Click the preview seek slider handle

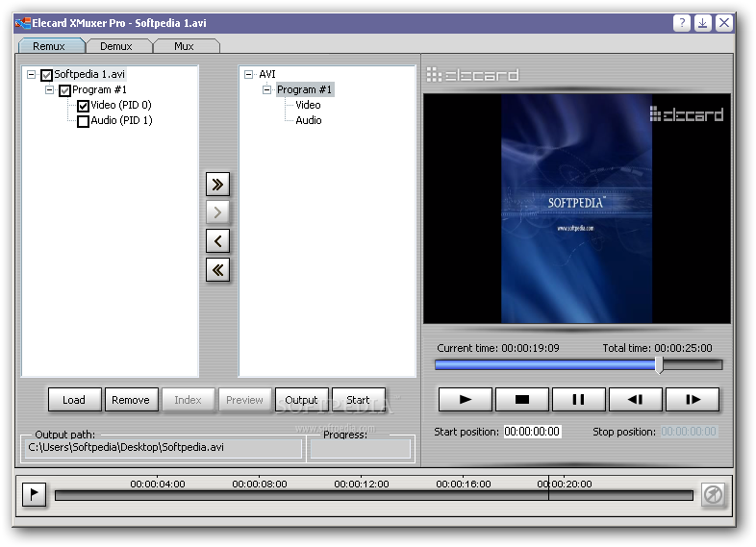pyautogui.click(x=659, y=365)
